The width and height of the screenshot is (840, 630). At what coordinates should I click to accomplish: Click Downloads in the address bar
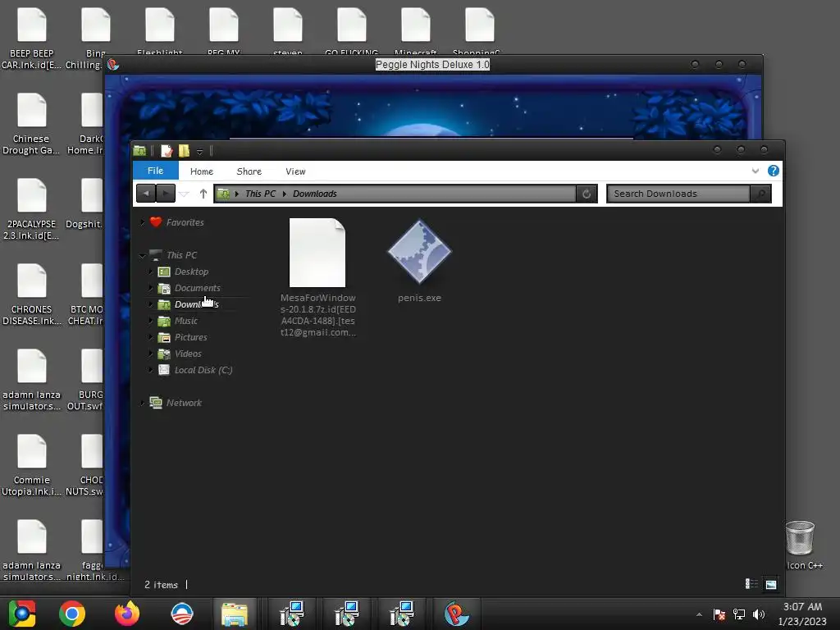(314, 194)
